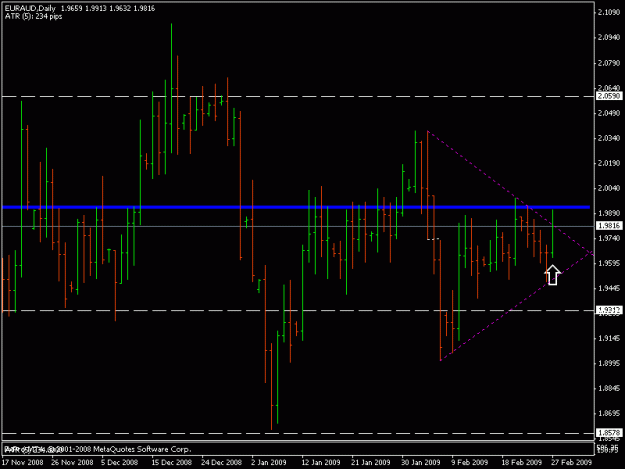Click the 30 Jan 2009 date label

[x=421, y=463]
